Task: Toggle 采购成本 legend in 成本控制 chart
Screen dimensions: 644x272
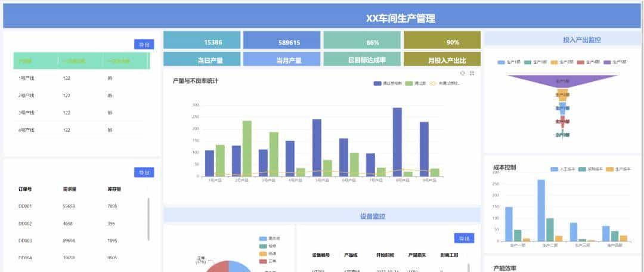Action: 590,169
